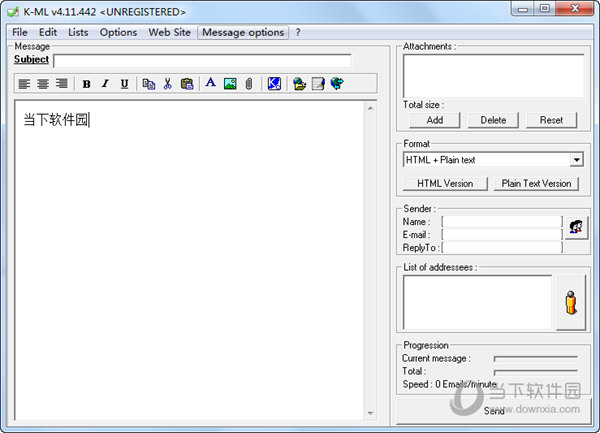Click into the Subject field
The width and height of the screenshot is (600, 433).
pos(202,61)
